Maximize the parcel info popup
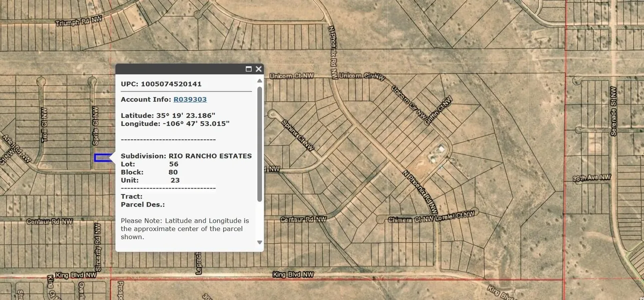The width and height of the screenshot is (644, 300). 248,69
